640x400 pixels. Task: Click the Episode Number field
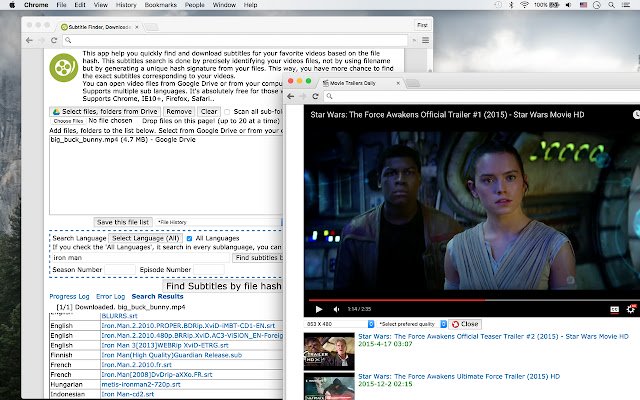[209, 269]
